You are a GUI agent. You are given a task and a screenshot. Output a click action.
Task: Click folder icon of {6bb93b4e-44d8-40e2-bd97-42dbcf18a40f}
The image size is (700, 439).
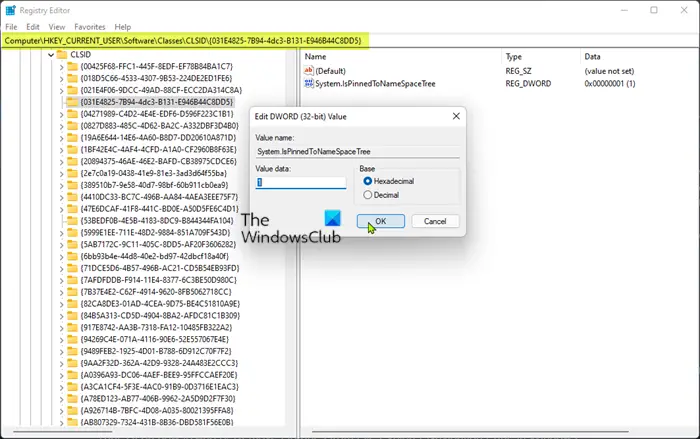tap(72, 256)
